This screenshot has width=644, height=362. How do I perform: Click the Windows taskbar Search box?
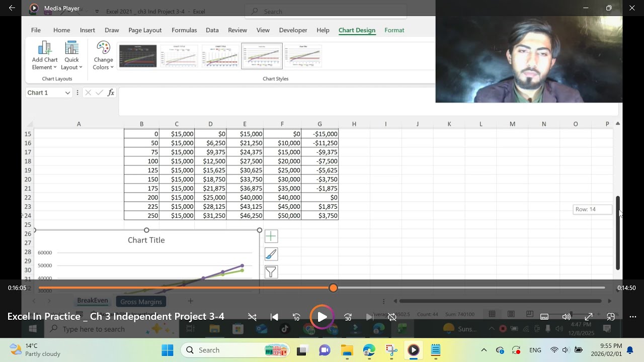(x=235, y=350)
